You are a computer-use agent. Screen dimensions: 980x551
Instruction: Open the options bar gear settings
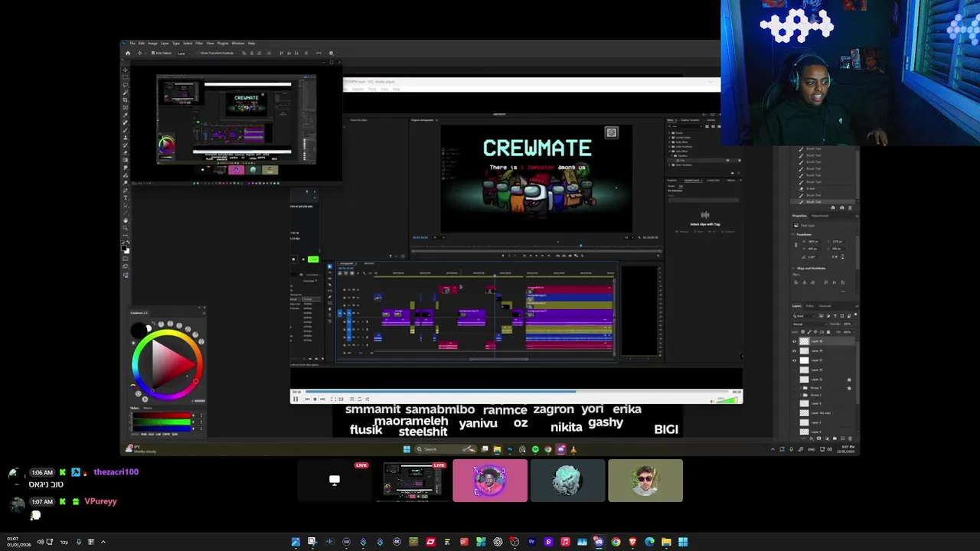pos(331,53)
